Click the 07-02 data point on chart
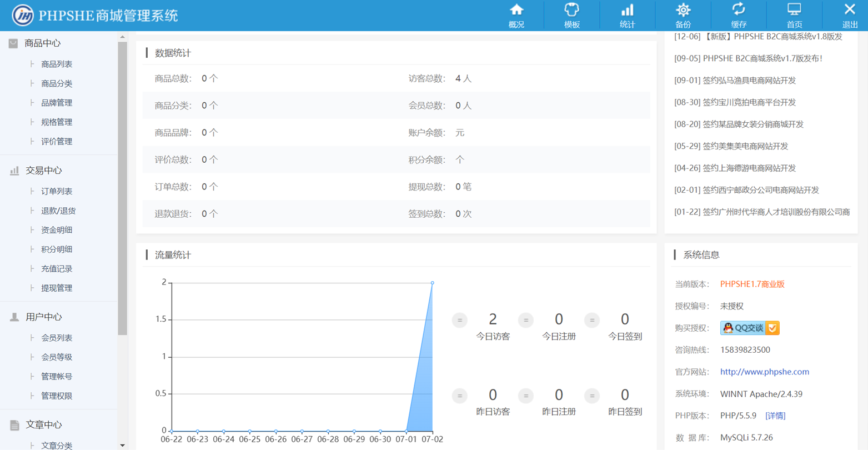The height and width of the screenshot is (450, 868). (433, 283)
